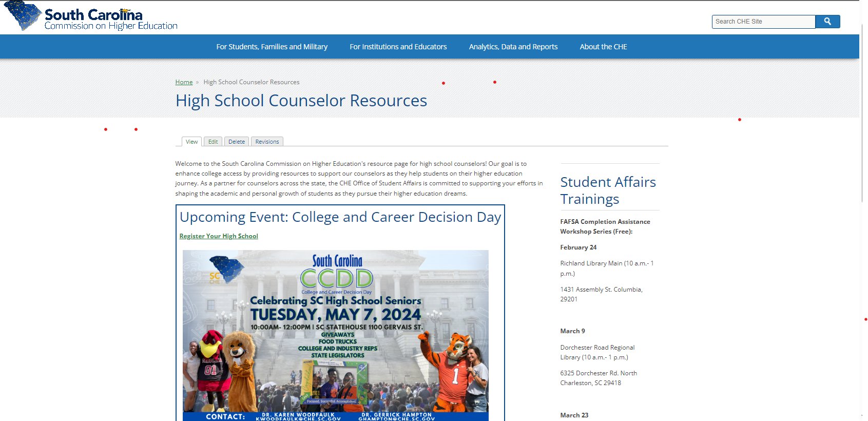Open For Students, Families and Military menu
Image resolution: width=868 pixels, height=421 pixels.
[x=272, y=47]
